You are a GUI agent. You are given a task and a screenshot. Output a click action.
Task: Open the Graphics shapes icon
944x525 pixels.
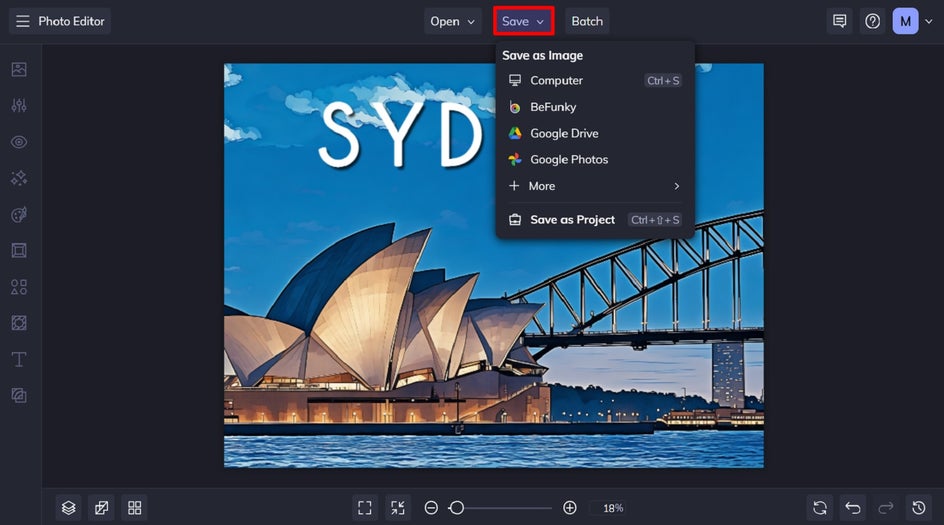click(19, 287)
